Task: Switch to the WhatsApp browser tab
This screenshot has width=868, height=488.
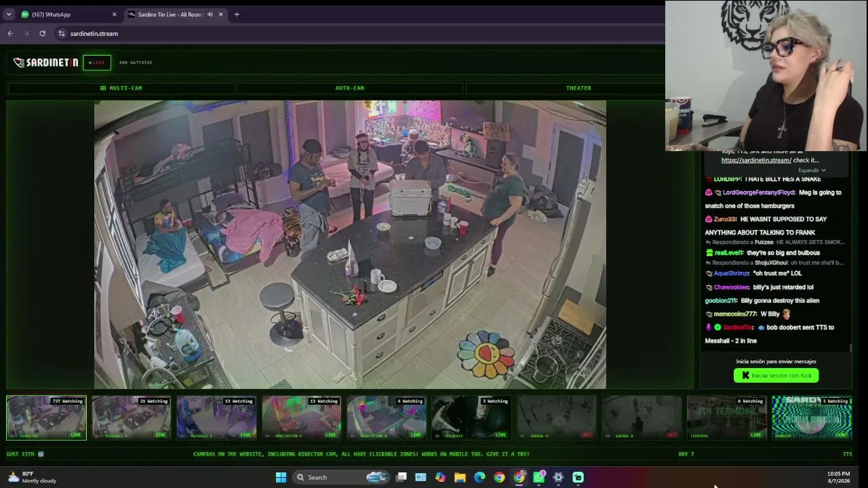Action: coord(68,14)
